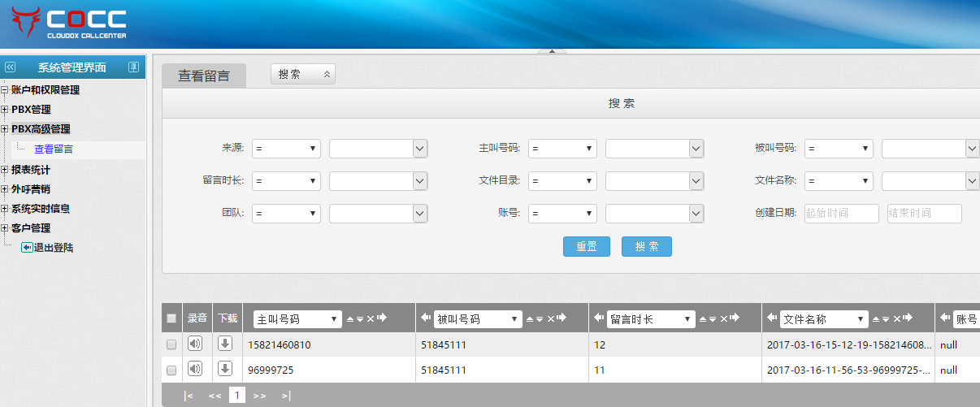Click the pin icon in sidebar header

click(133, 67)
